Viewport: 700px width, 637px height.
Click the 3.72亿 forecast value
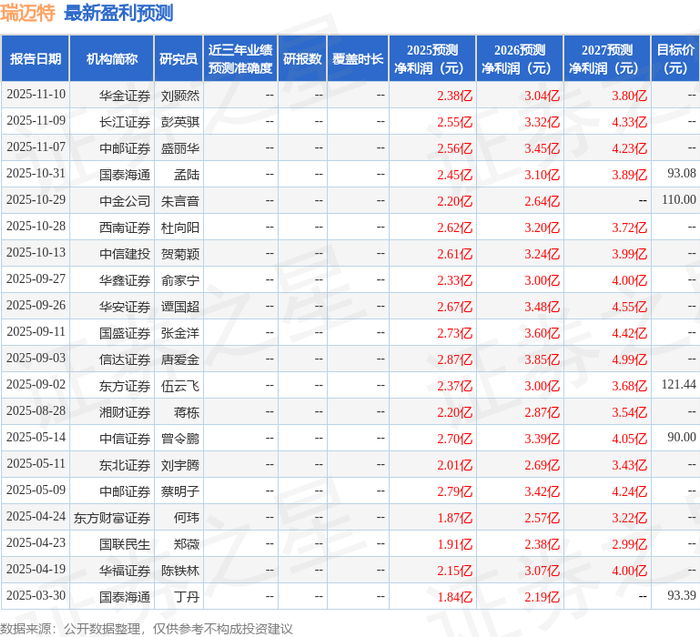[629, 228]
